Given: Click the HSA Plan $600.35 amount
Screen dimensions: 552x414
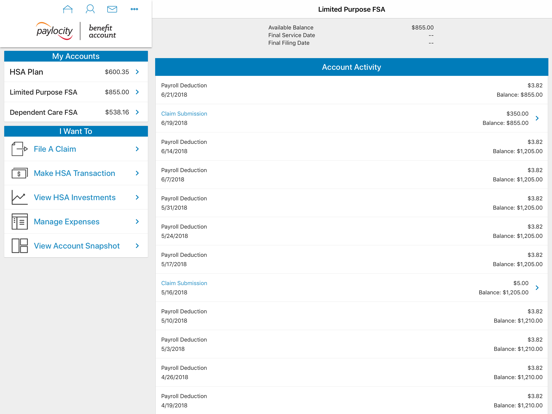Looking at the screenshot, I should tap(117, 72).
